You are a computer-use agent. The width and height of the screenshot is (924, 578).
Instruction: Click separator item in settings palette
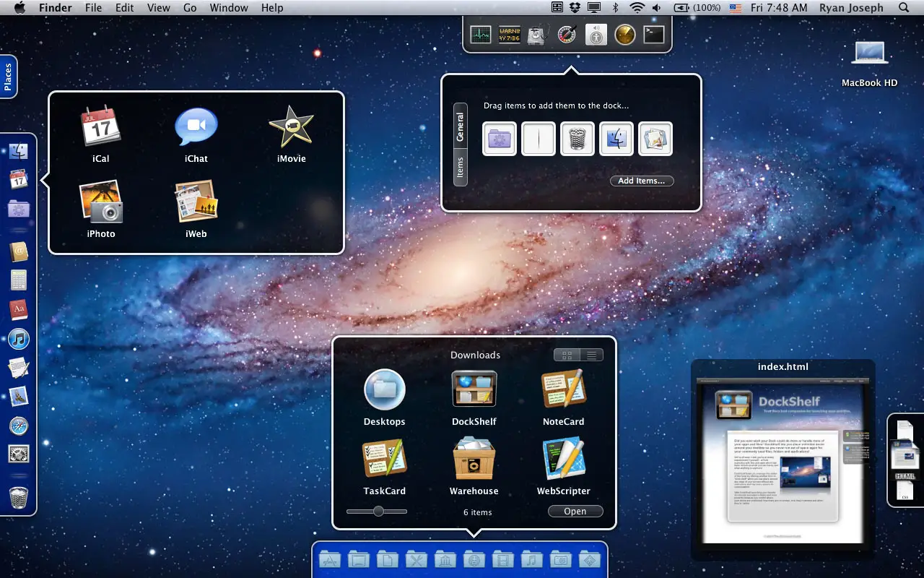(x=539, y=138)
